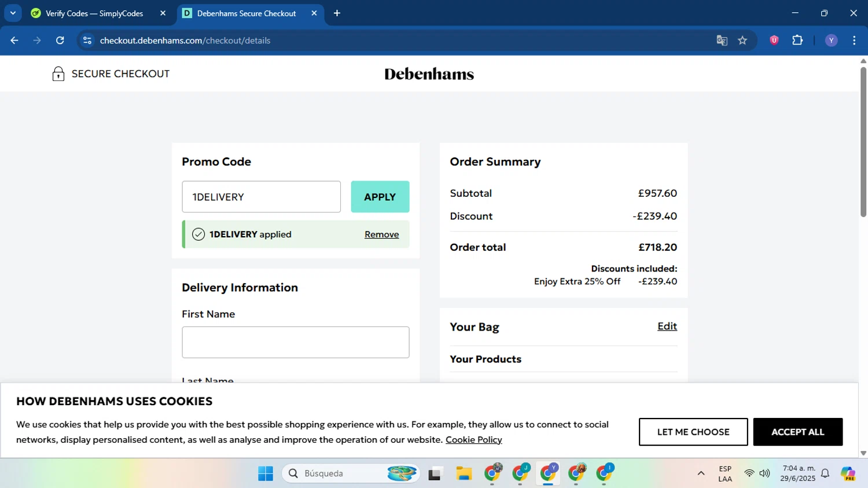This screenshot has width=868, height=488.
Task: Open the Copilot icon in the taskbar
Action: [x=848, y=474]
